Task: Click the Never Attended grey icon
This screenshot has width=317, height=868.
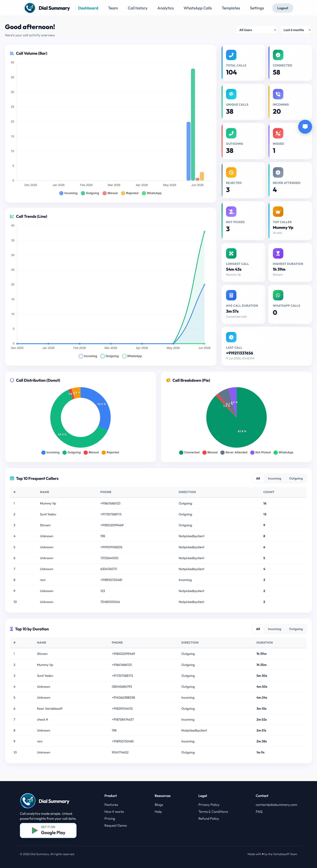Action: click(x=278, y=173)
